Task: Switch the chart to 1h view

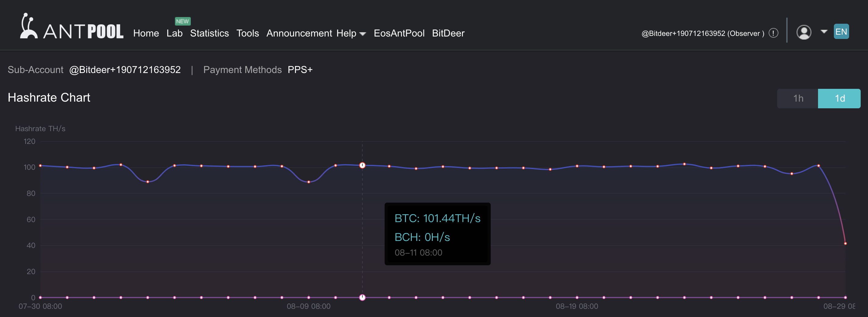Action: [798, 98]
